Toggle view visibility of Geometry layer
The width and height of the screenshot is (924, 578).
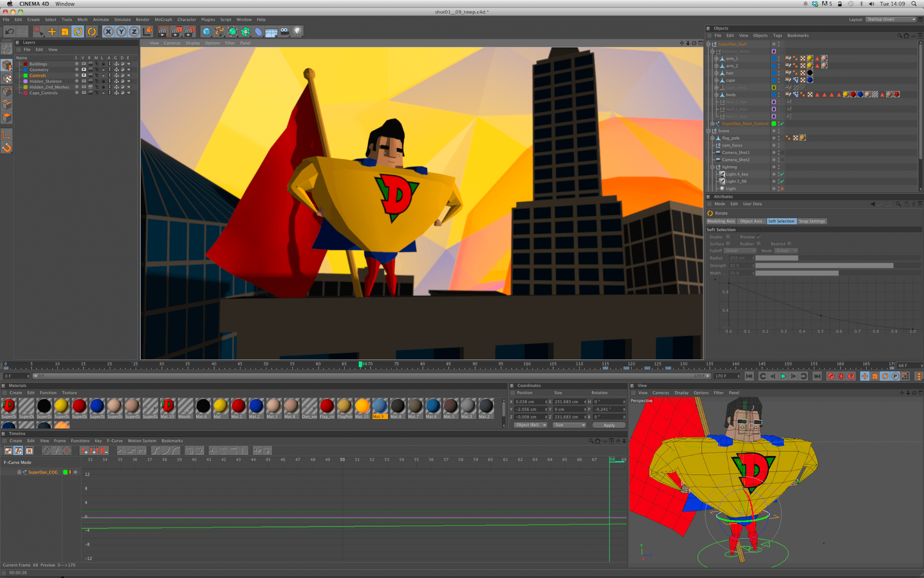click(83, 70)
